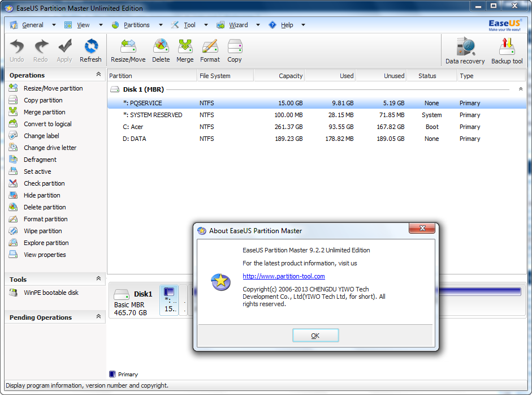Screen dimensions: 532x395
Task: Run Check partition operation
Action: coord(44,183)
